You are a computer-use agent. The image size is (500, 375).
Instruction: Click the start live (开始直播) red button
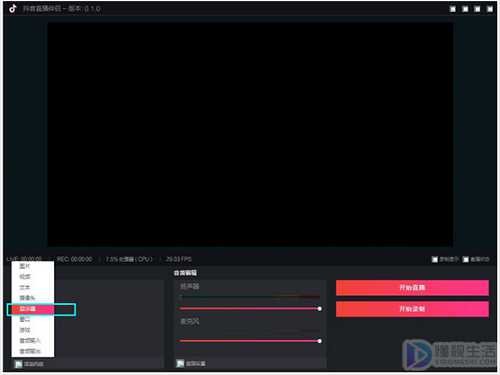(412, 288)
